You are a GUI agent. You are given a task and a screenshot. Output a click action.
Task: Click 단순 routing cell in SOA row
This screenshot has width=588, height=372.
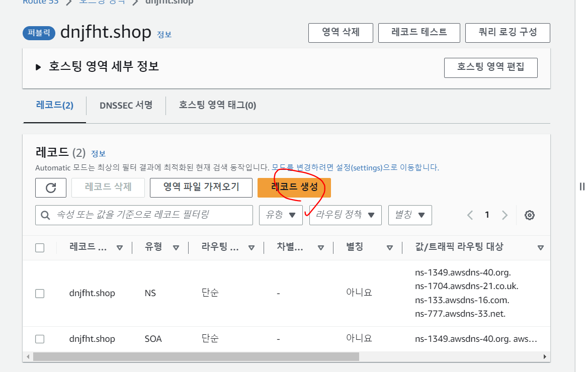point(210,338)
